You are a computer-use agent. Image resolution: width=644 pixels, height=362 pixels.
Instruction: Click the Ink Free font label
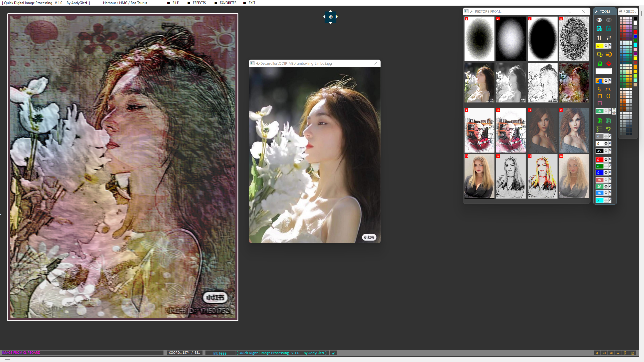tap(220, 353)
